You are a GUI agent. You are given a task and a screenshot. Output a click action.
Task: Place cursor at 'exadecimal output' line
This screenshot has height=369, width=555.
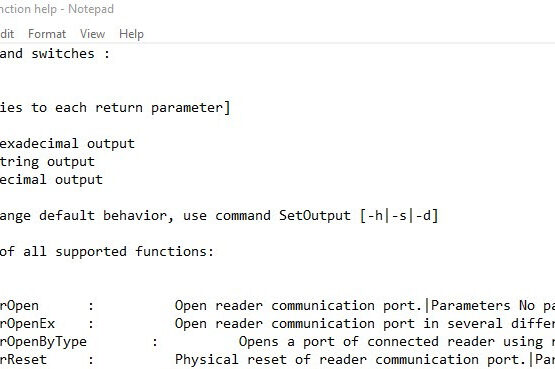tap(67, 144)
